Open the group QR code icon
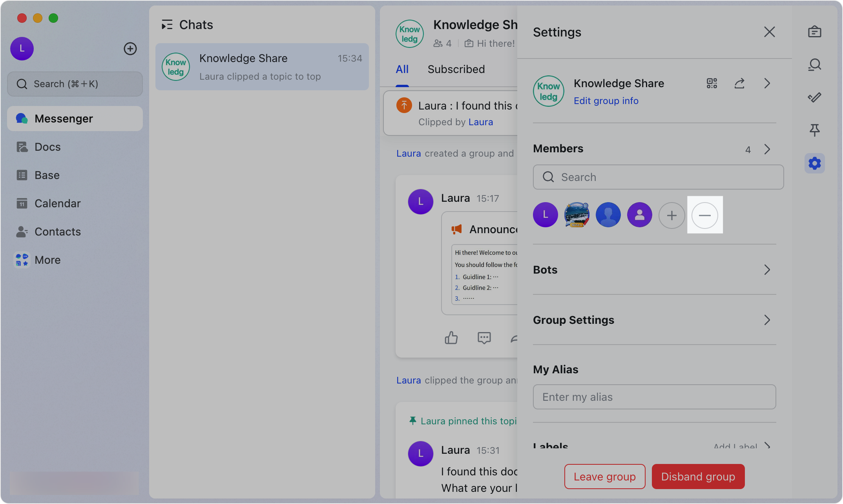Viewport: 843px width, 504px height. (712, 83)
